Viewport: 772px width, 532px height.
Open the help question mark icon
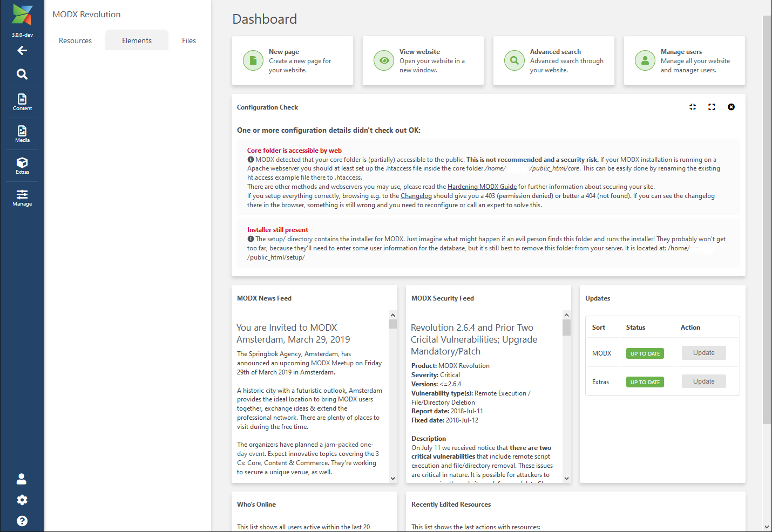[22, 521]
